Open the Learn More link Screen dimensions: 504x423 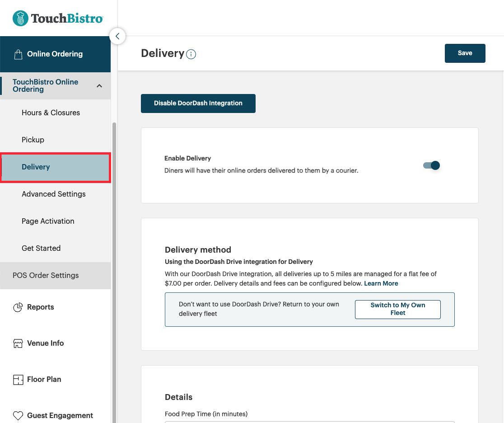(381, 283)
